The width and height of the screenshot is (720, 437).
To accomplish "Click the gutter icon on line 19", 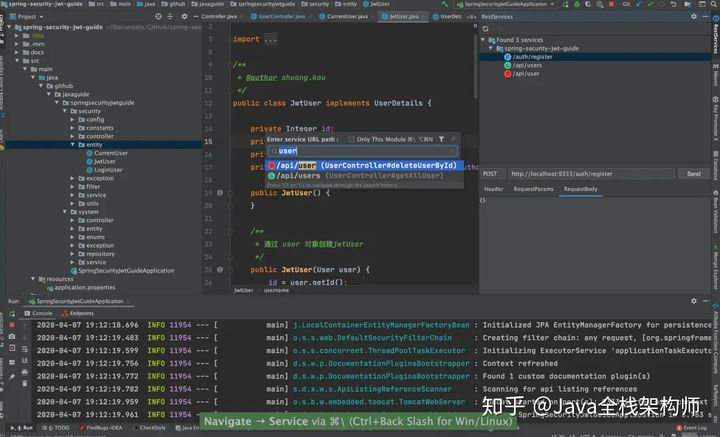I will (220, 193).
